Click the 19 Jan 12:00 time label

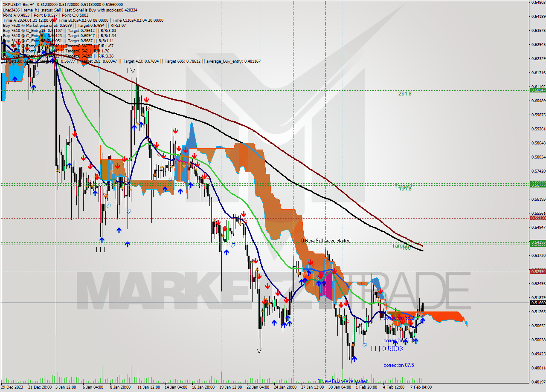point(230,387)
